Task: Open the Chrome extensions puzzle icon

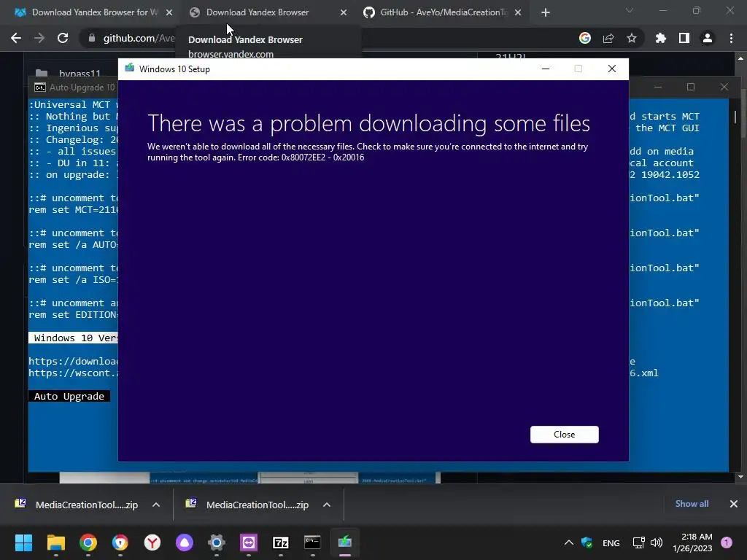Action: (661, 38)
